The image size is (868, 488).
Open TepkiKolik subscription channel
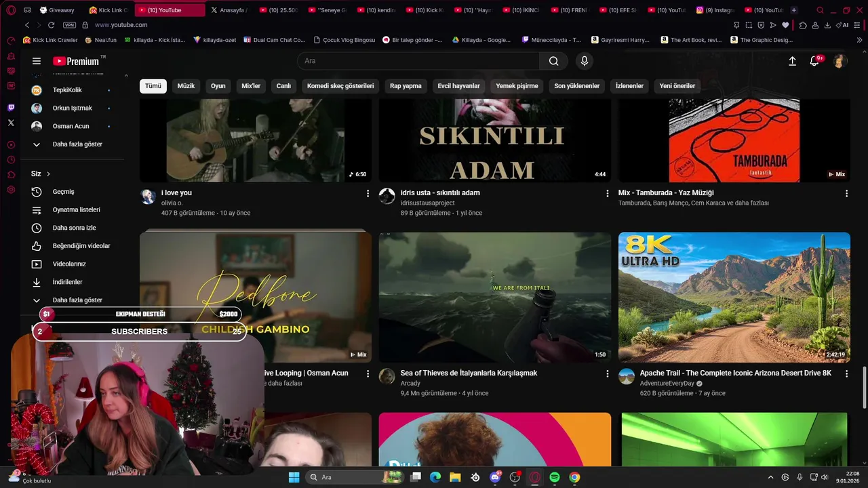click(73, 90)
